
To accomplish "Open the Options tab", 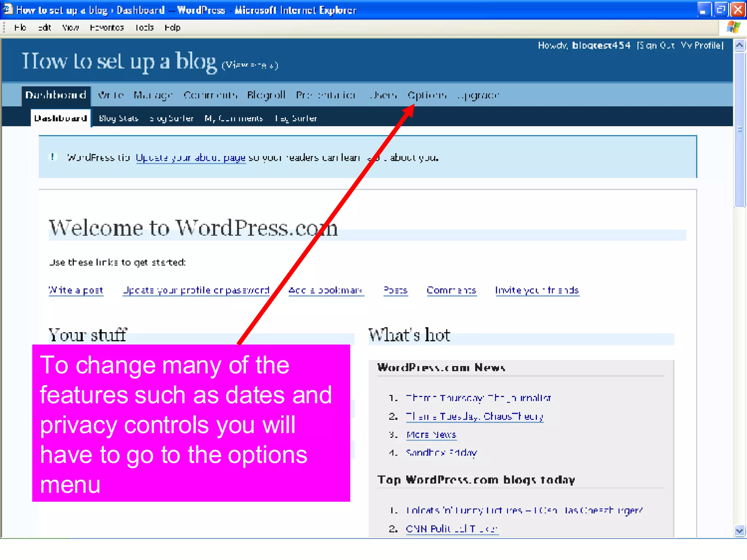I will coord(427,95).
